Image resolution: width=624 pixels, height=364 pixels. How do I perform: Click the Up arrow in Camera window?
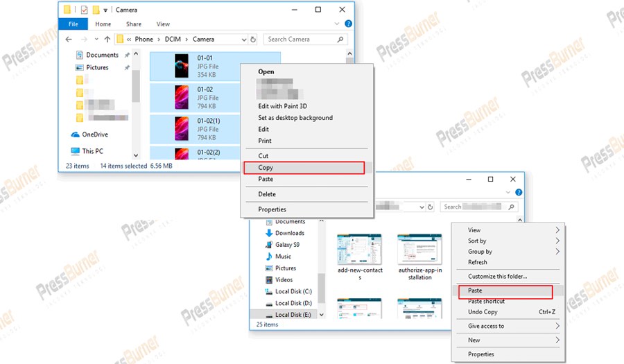tap(107, 40)
